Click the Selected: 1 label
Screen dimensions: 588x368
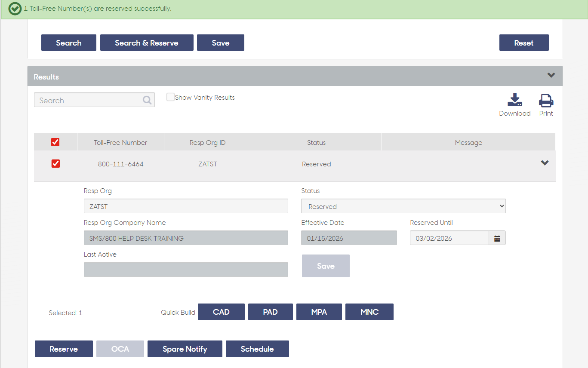65,313
